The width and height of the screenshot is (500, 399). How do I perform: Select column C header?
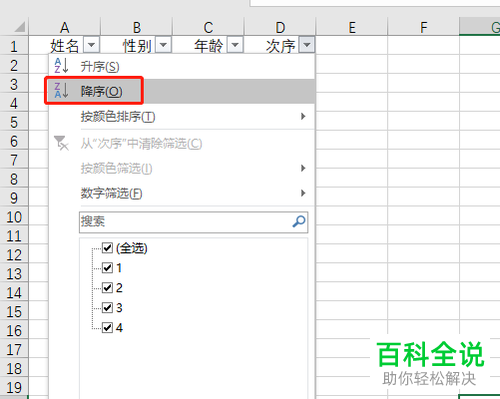(x=208, y=27)
